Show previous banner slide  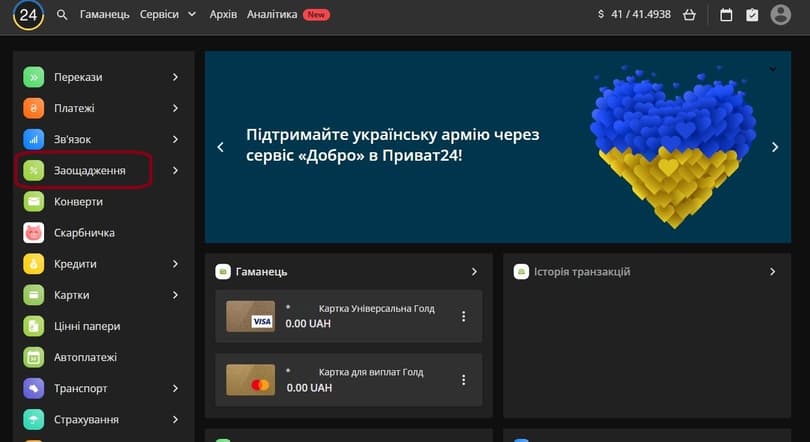click(x=221, y=147)
